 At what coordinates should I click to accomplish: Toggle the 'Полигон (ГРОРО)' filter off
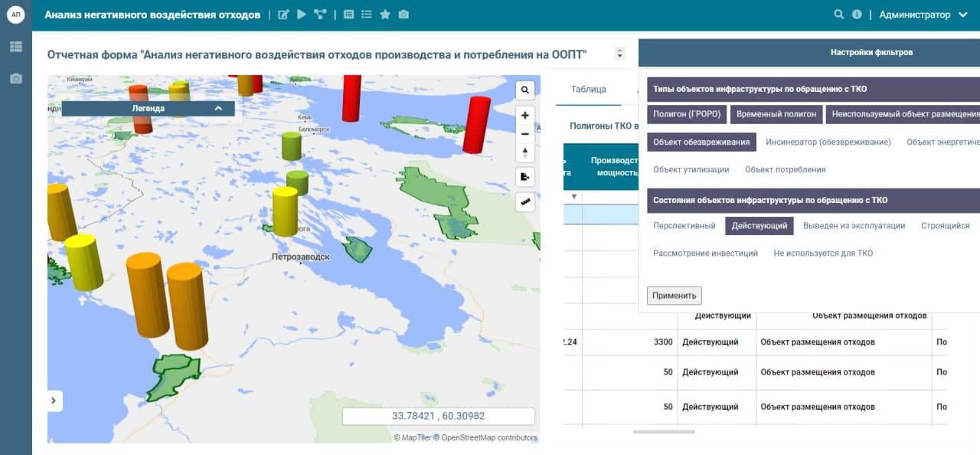click(687, 115)
